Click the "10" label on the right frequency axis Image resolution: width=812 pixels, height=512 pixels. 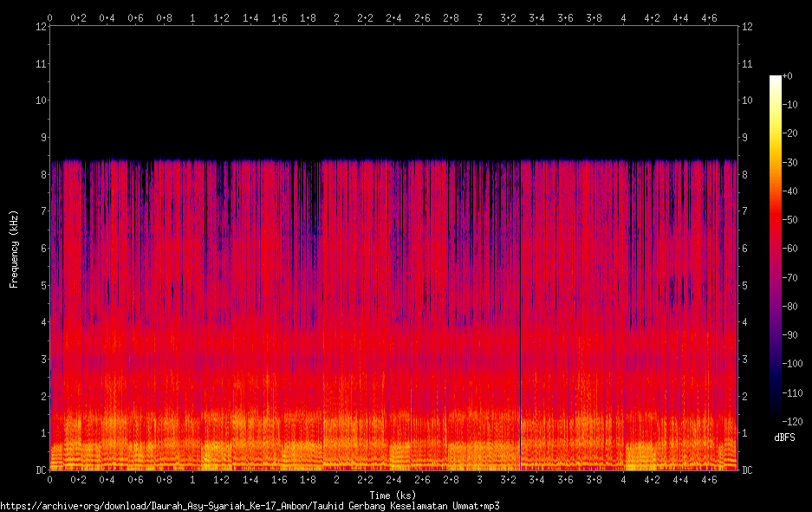click(747, 100)
